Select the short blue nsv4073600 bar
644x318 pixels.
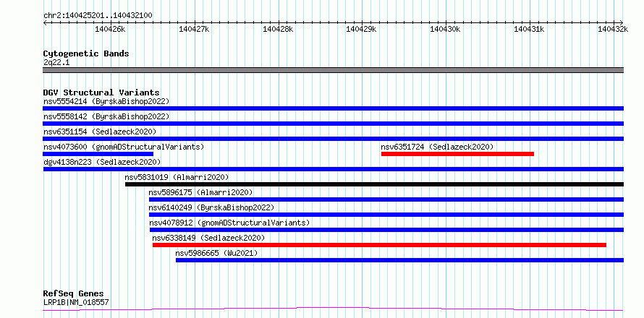pyautogui.click(x=98, y=154)
